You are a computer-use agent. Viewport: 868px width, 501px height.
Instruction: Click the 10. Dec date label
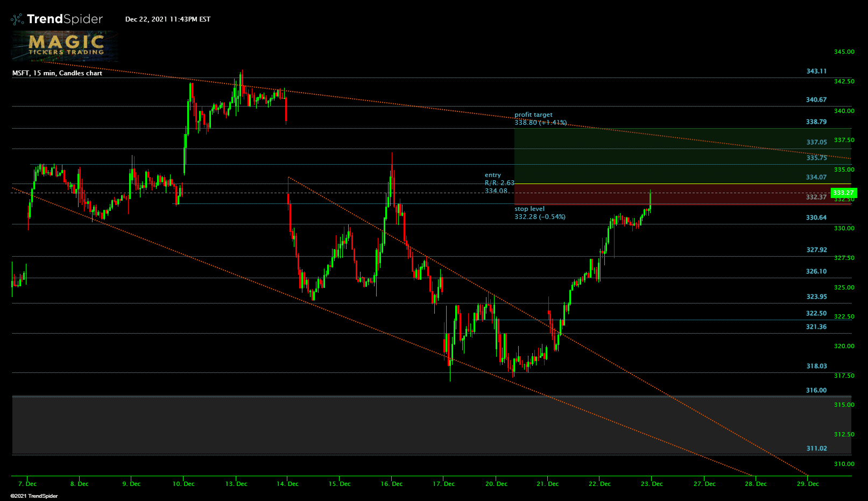click(x=184, y=484)
